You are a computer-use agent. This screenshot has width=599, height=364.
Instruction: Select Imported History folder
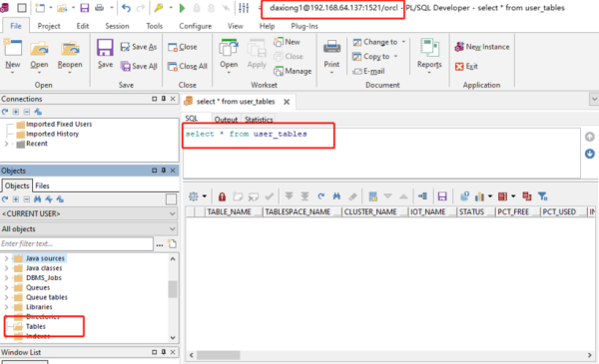pyautogui.click(x=52, y=134)
